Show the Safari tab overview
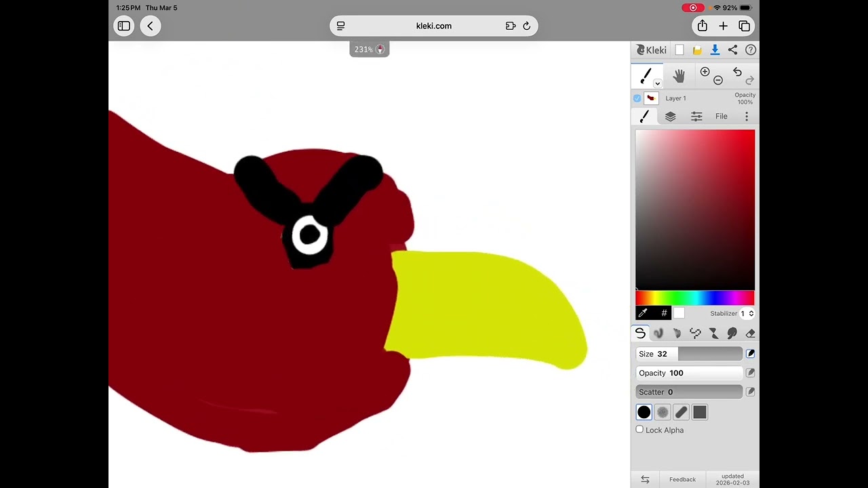The height and width of the screenshot is (488, 868). pyautogui.click(x=745, y=26)
